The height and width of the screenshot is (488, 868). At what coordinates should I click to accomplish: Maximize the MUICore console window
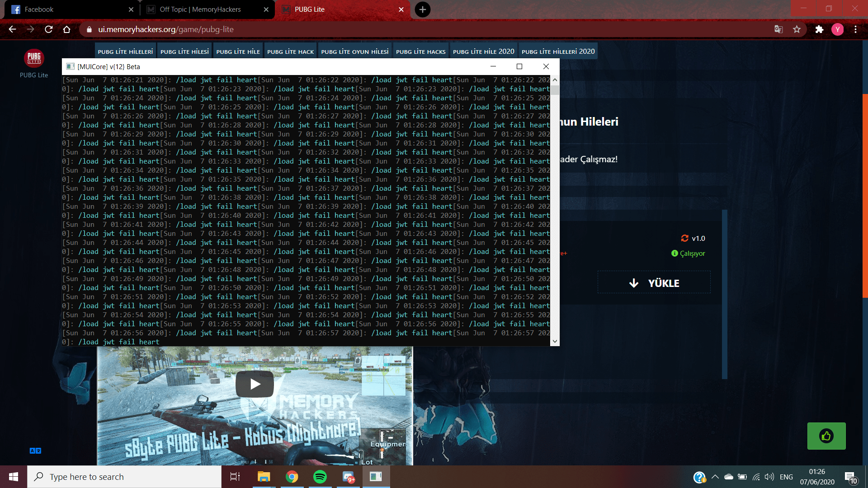tap(519, 66)
